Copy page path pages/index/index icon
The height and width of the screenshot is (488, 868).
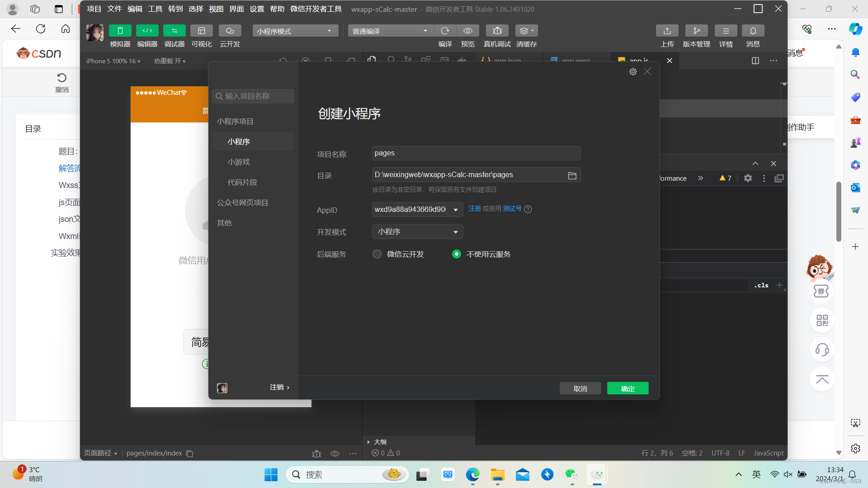coord(190,453)
